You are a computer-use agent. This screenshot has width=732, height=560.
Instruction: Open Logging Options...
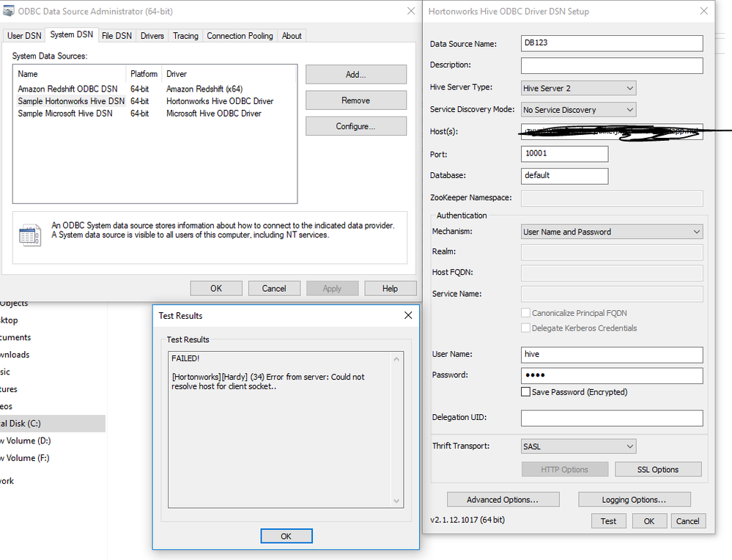[635, 499]
